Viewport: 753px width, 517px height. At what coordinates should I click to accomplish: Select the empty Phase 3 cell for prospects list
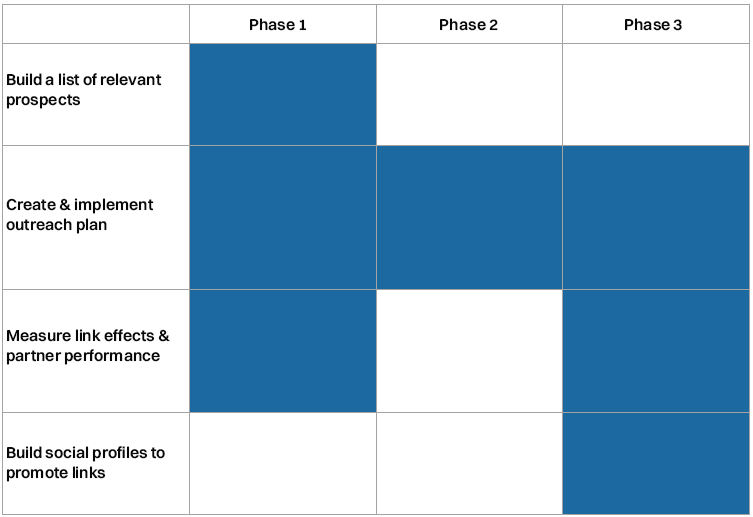tap(656, 95)
